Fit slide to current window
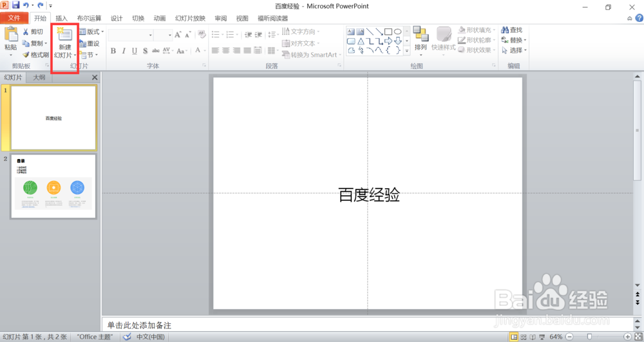 point(639,337)
